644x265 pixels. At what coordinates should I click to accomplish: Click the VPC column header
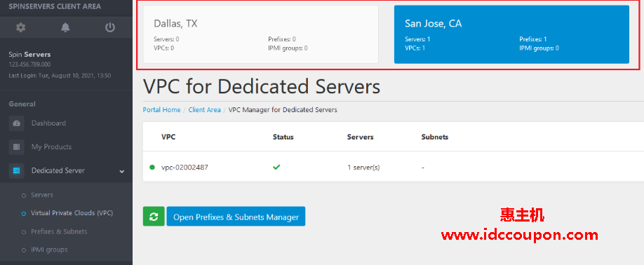[168, 137]
